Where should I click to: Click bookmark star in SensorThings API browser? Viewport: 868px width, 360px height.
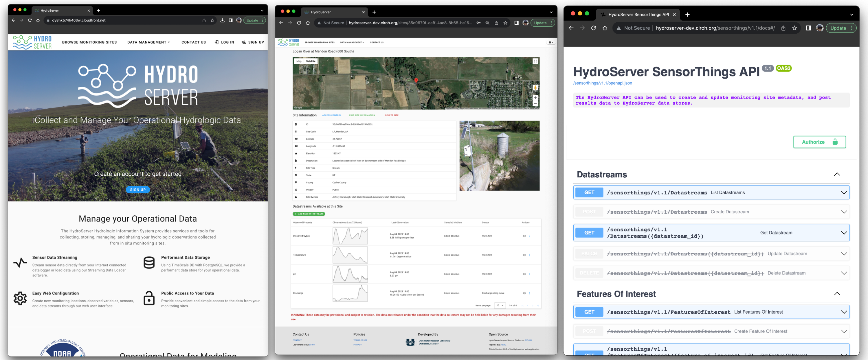pos(794,28)
